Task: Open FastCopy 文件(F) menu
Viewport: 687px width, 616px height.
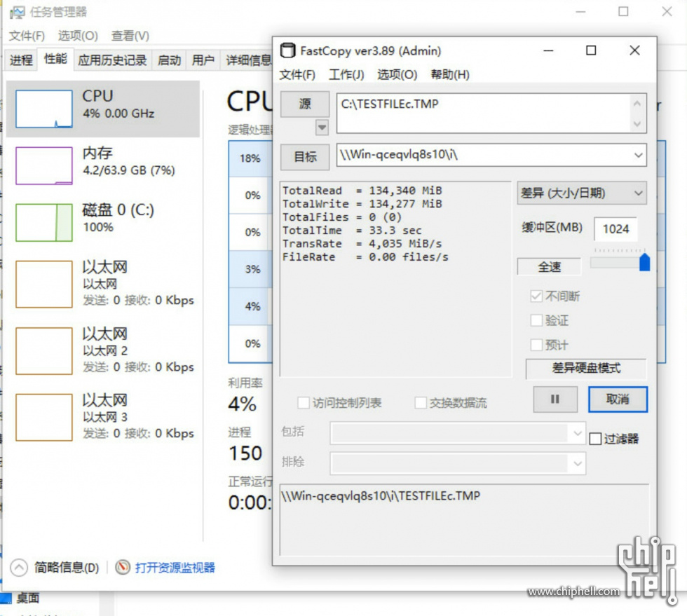Action: click(297, 74)
